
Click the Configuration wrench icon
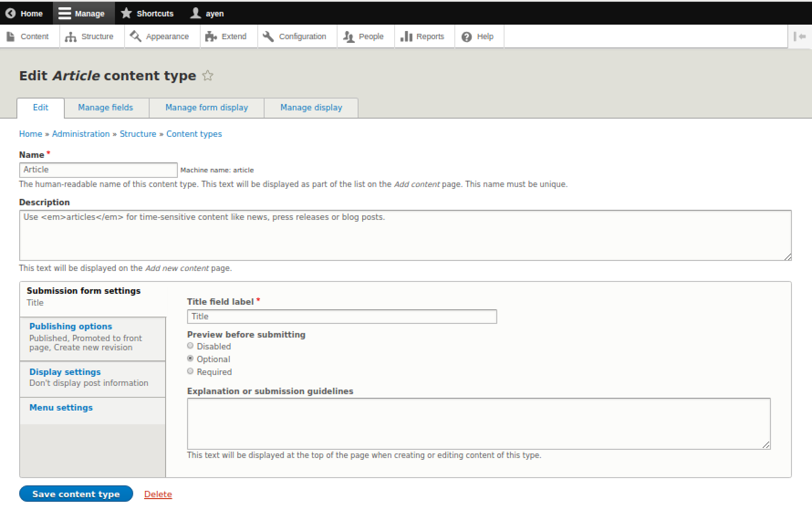pos(269,36)
